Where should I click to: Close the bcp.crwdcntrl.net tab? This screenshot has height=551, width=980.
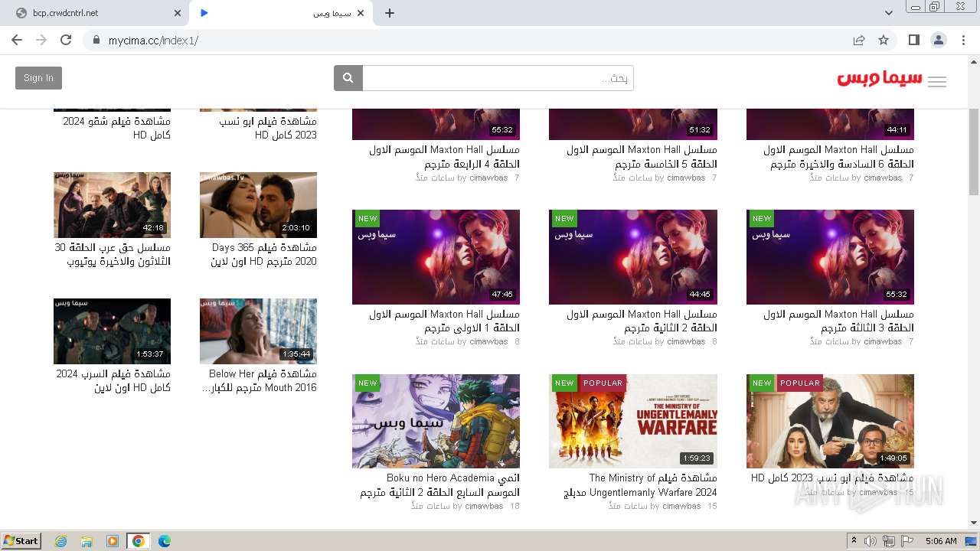tap(178, 13)
